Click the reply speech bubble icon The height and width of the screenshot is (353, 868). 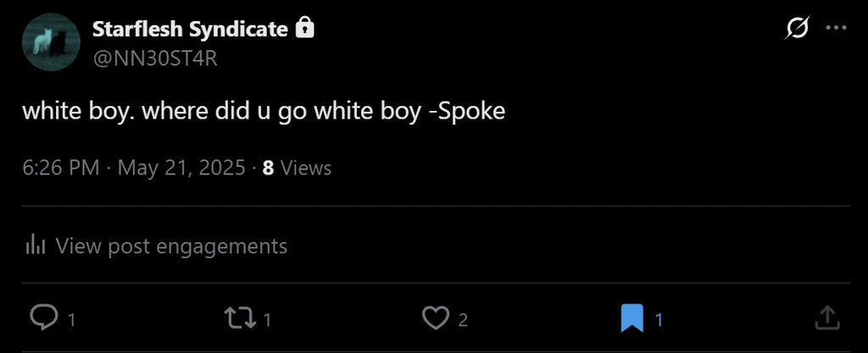42,317
